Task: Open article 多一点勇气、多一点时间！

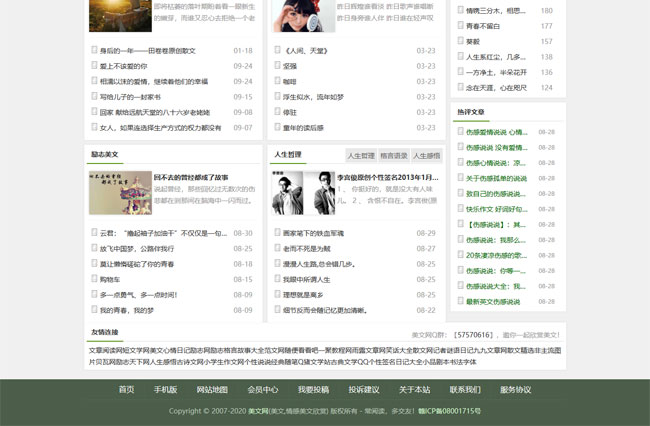Action: coord(138,295)
